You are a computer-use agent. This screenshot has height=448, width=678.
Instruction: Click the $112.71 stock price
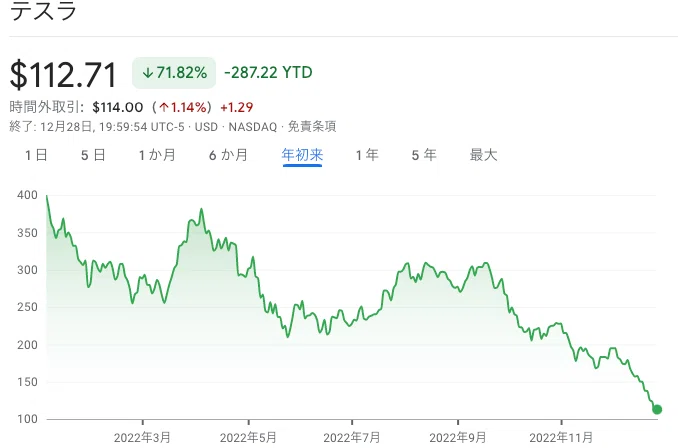click(x=63, y=75)
